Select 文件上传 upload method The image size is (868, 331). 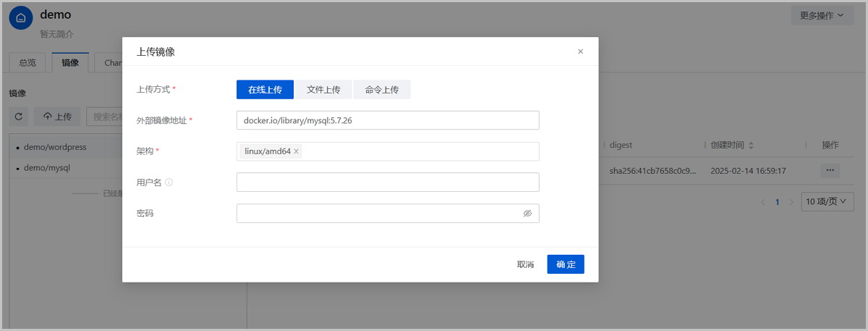[x=323, y=90]
